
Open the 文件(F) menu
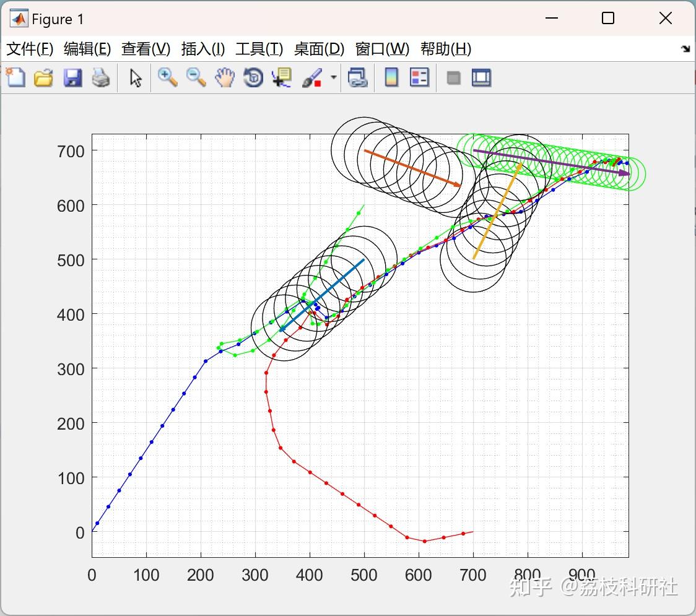30,49
